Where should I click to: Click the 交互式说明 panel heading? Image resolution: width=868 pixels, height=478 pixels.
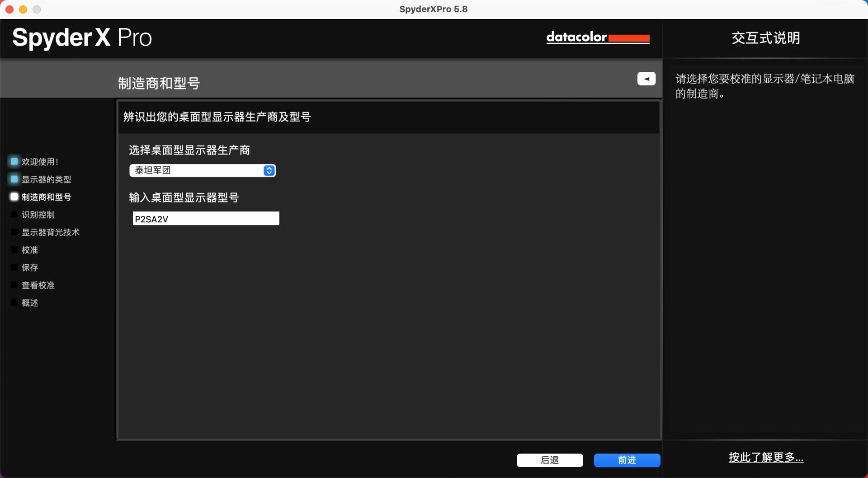point(766,38)
